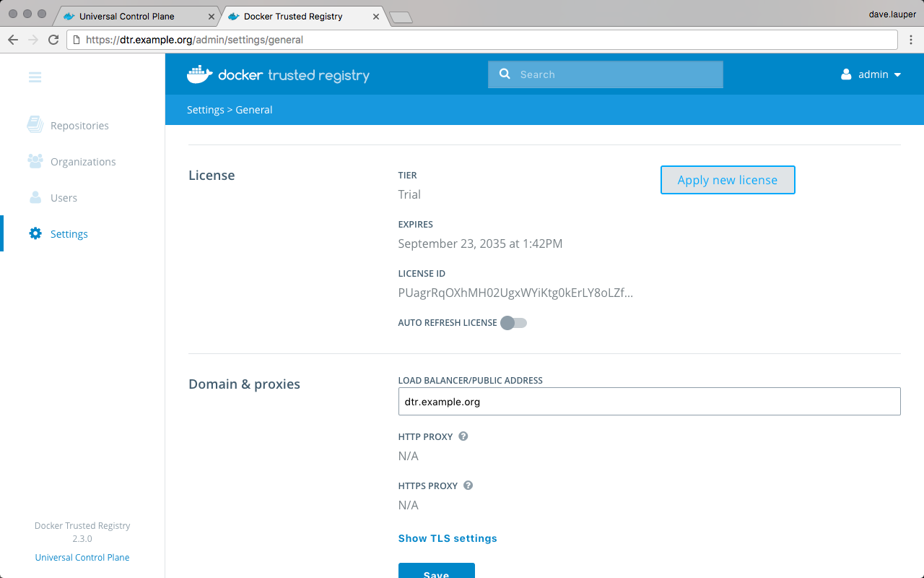Click the hamburger menu icon in sidebar
The height and width of the screenshot is (578, 924).
[x=35, y=77]
